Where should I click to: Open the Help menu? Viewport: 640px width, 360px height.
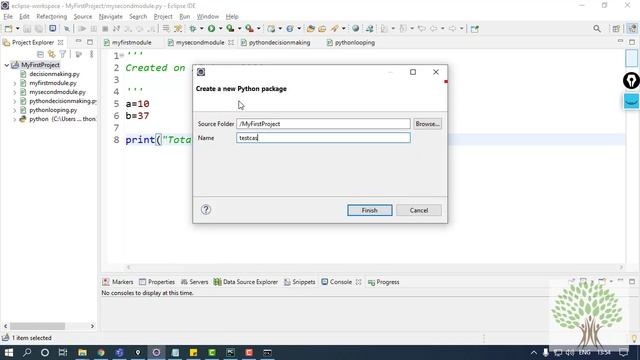click(x=232, y=16)
